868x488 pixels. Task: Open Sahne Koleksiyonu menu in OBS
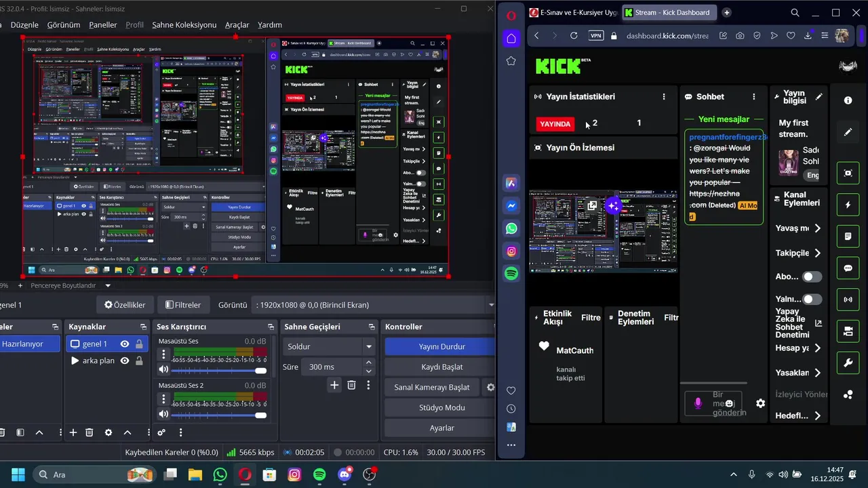click(x=184, y=25)
